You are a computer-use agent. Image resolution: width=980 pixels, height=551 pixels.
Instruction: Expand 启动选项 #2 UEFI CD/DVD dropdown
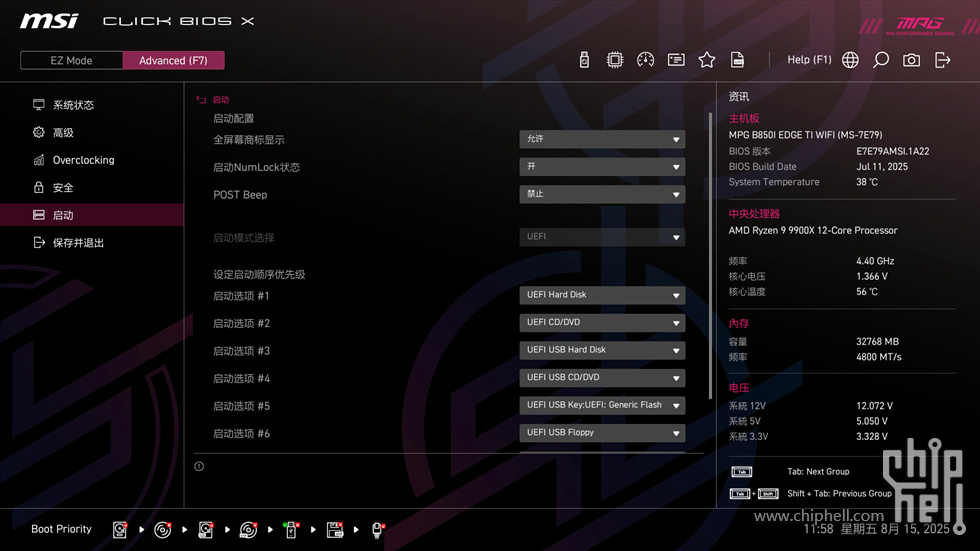point(602,322)
